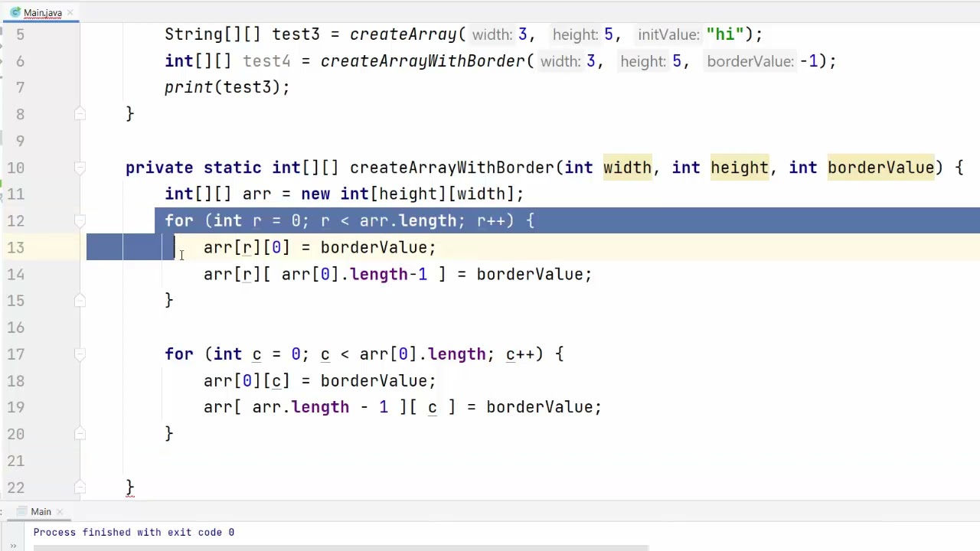Click createArrayWithBorder in method declaration line 10
This screenshot has height=551, width=980.
click(452, 168)
